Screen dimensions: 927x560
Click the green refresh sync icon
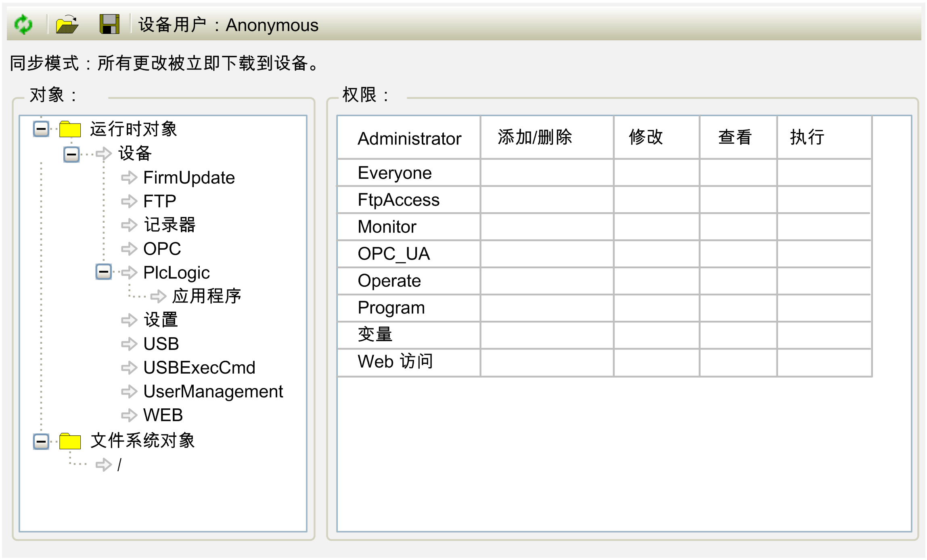23,25
